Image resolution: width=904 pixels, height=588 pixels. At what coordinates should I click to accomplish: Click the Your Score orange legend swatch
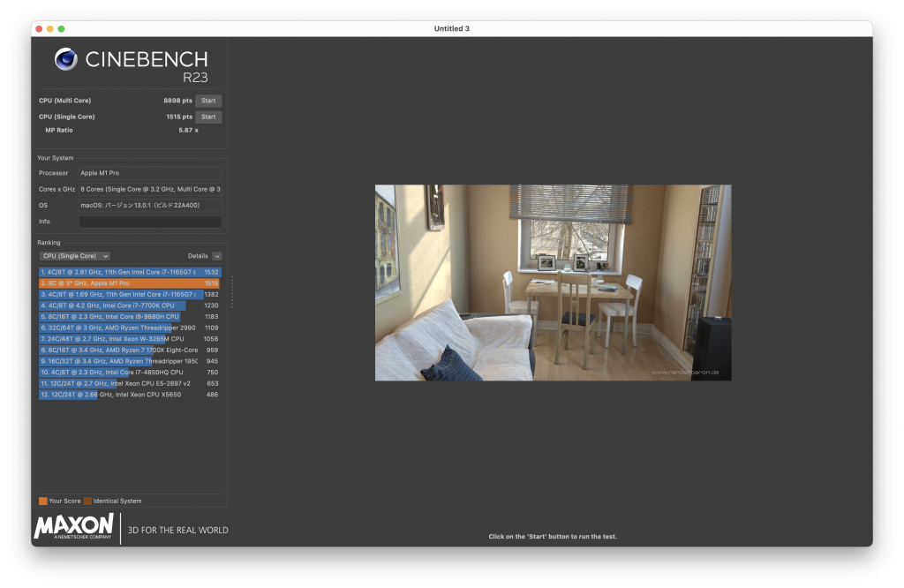click(42, 501)
